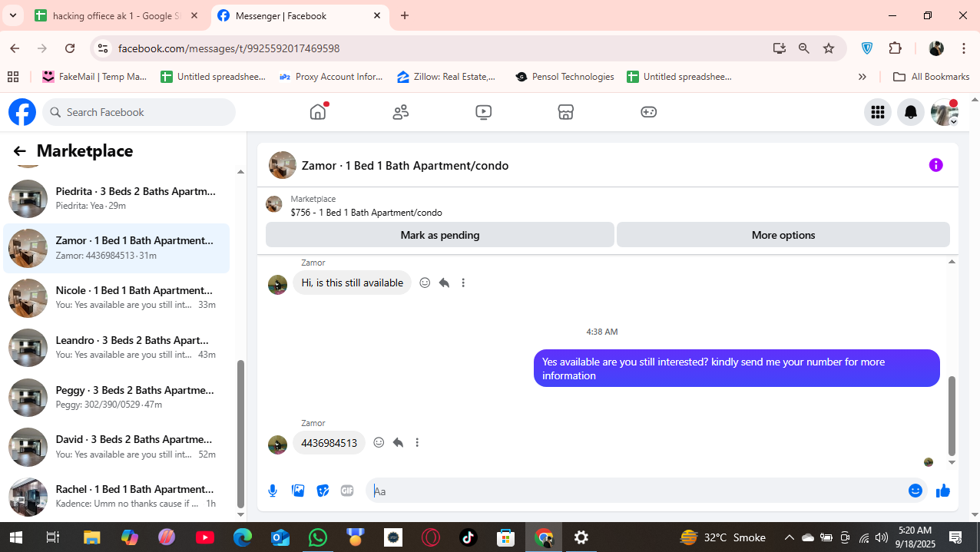Open emoji picker in message box
Viewport: 980px width, 552px height.
(x=915, y=491)
